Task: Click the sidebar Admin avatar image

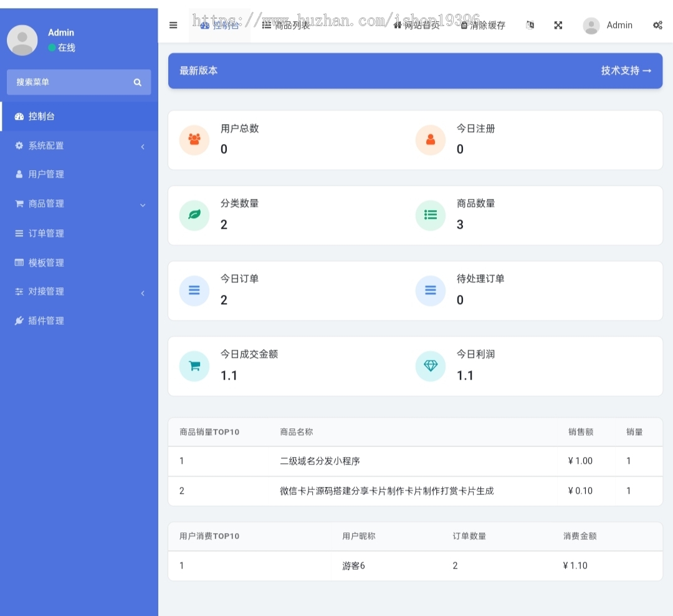Action: [22, 40]
